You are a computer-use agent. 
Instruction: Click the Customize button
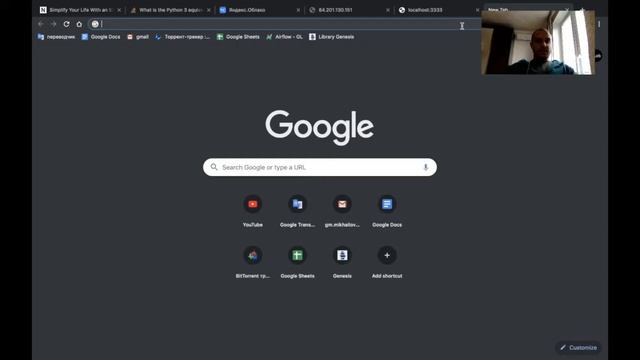pos(578,348)
